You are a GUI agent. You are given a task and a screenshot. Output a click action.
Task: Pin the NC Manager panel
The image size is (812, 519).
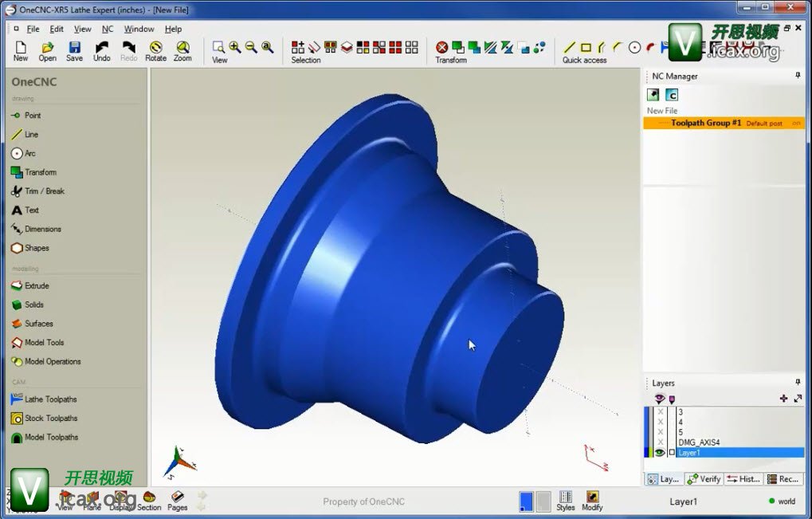(798, 76)
